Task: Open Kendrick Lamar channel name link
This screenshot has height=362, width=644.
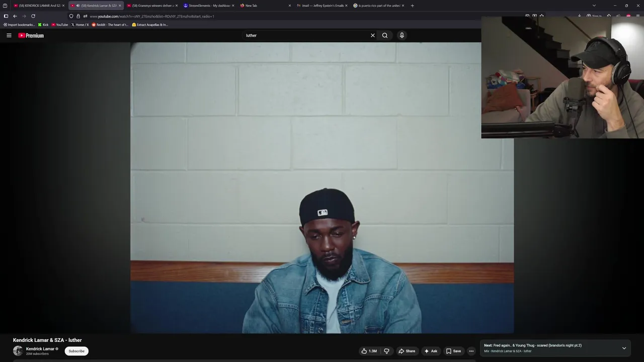Action: 40,349
